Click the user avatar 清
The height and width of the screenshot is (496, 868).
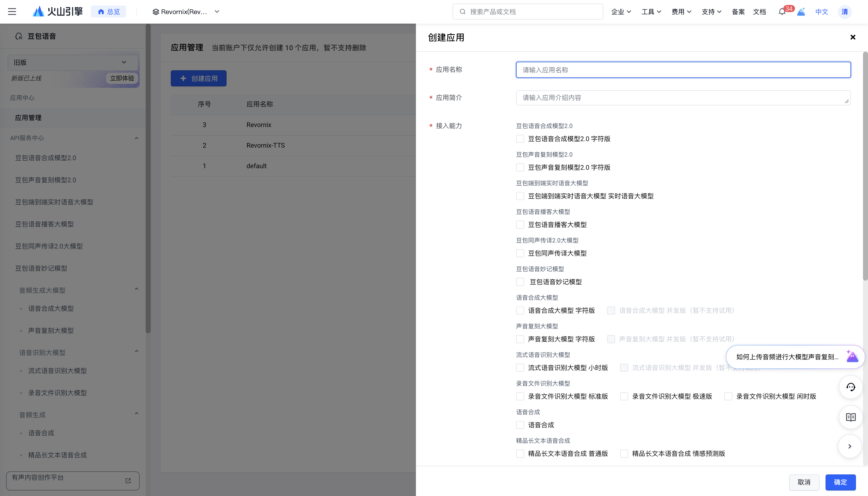tap(844, 12)
